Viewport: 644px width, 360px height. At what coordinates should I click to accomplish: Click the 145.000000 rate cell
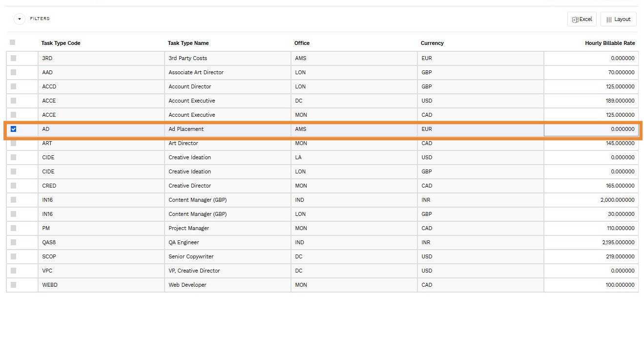tap(591, 143)
